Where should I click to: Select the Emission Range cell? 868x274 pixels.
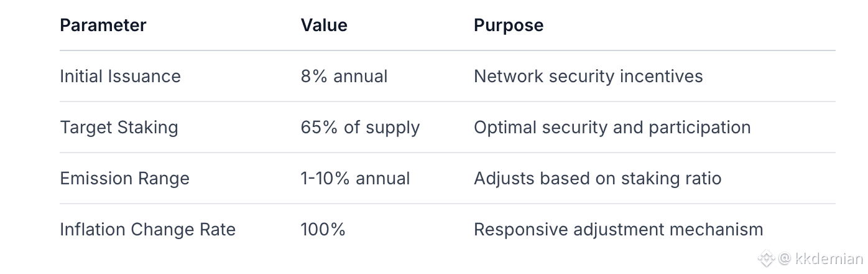click(124, 178)
